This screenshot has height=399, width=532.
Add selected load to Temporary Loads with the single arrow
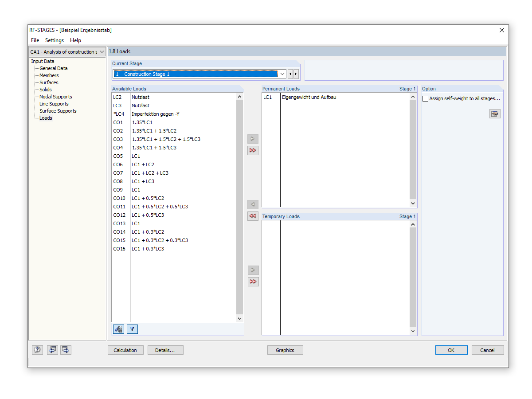[253, 270]
